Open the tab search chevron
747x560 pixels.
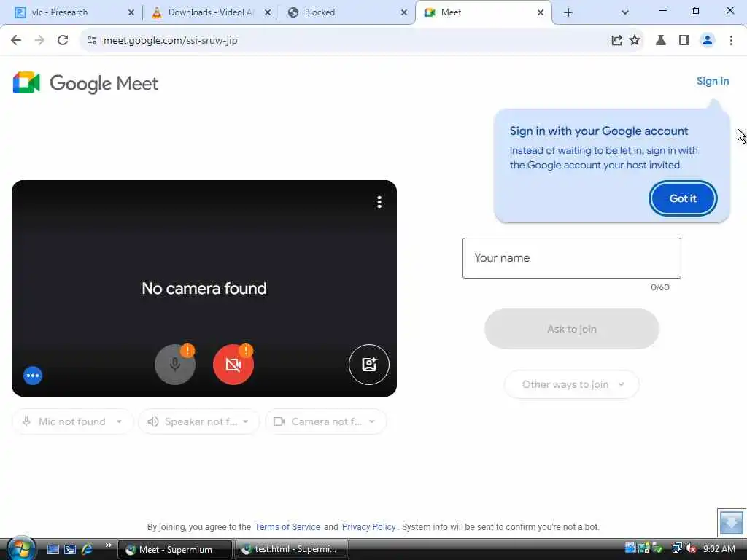coord(625,12)
